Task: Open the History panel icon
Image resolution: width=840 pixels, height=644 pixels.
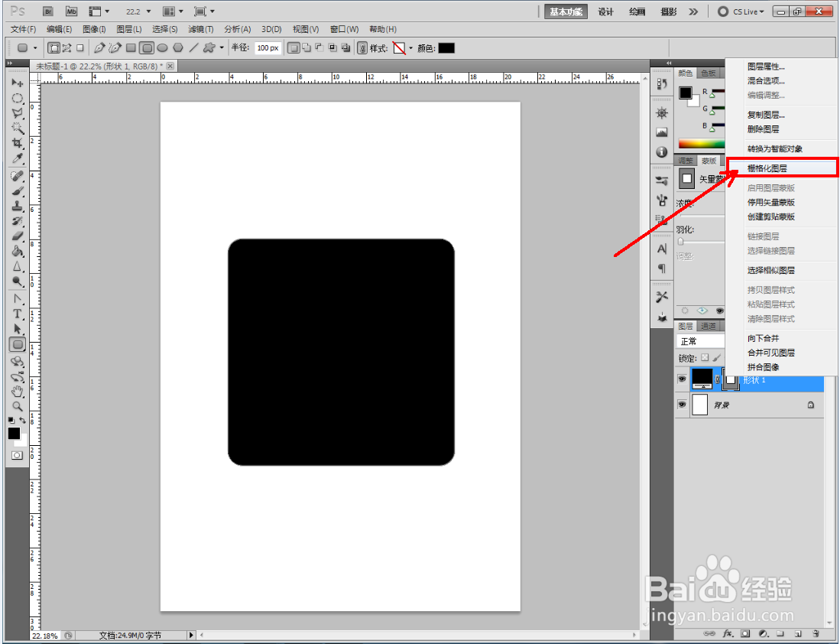Action: pyautogui.click(x=662, y=84)
